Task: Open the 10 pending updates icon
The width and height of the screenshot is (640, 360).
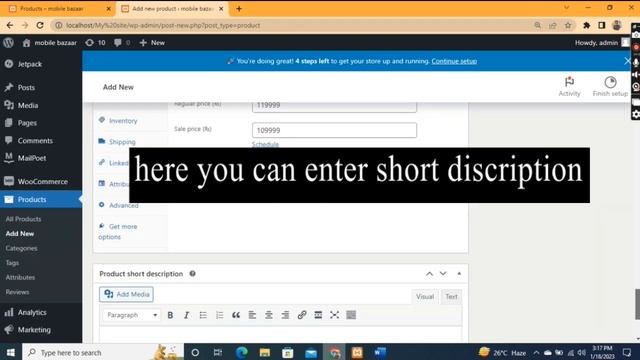Action: 95,42
